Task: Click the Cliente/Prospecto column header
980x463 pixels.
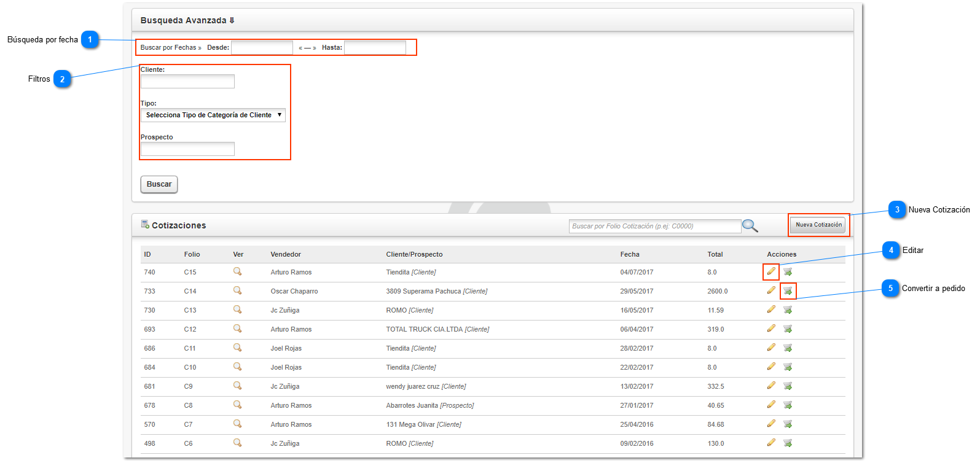Action: click(414, 254)
